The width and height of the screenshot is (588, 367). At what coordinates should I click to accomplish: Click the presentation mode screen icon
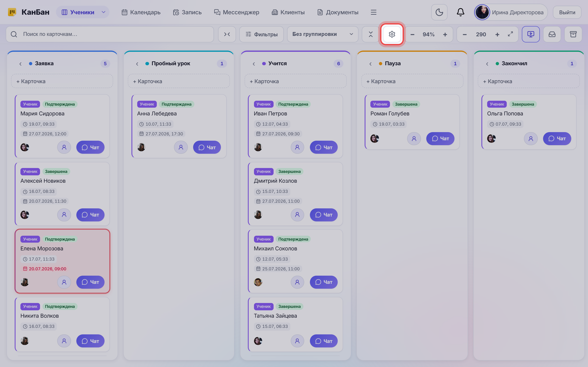click(x=531, y=34)
